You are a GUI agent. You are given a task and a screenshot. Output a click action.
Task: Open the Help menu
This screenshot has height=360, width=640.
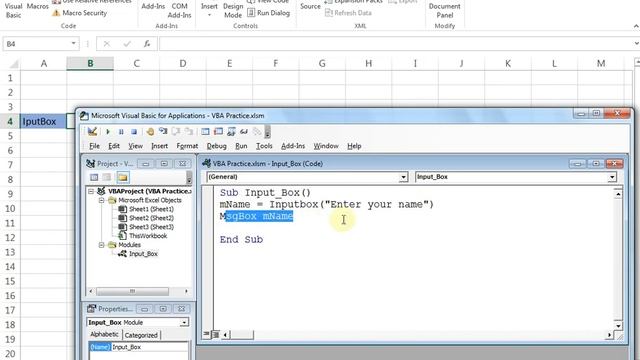click(x=354, y=146)
